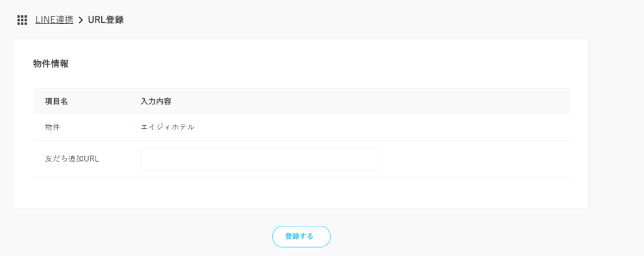Image resolution: width=644 pixels, height=256 pixels.
Task: Click empty space right of エイジィホテル
Action: tap(377, 127)
